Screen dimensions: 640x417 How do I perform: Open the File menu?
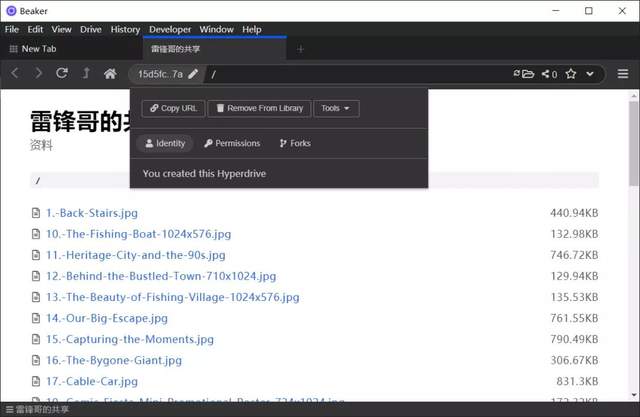[x=12, y=29]
